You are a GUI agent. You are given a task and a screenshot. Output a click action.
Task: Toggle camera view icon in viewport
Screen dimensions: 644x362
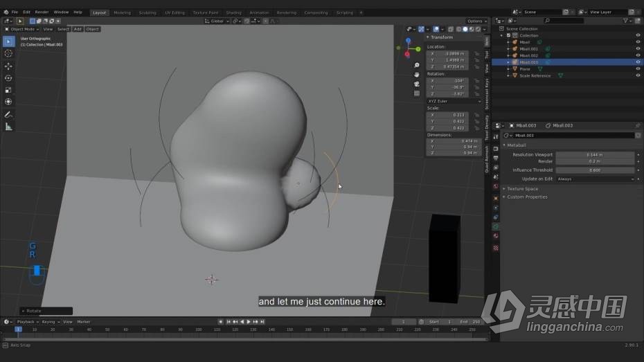[x=417, y=84]
